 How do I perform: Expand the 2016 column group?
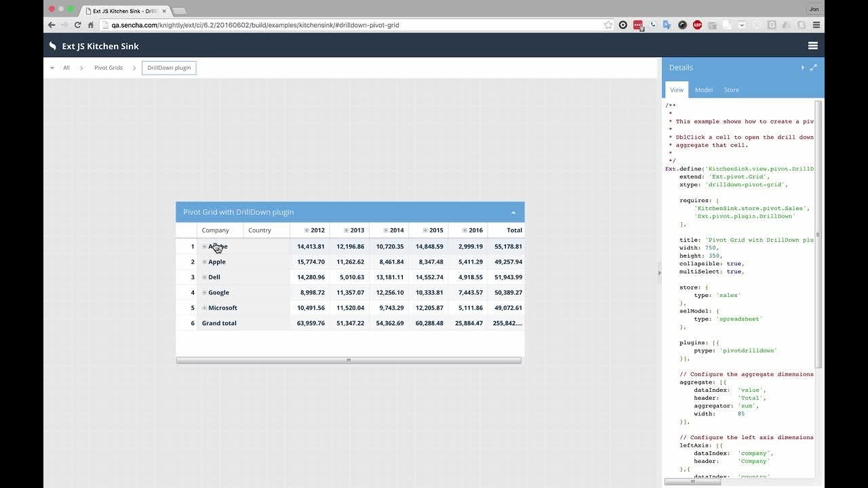tap(465, 230)
